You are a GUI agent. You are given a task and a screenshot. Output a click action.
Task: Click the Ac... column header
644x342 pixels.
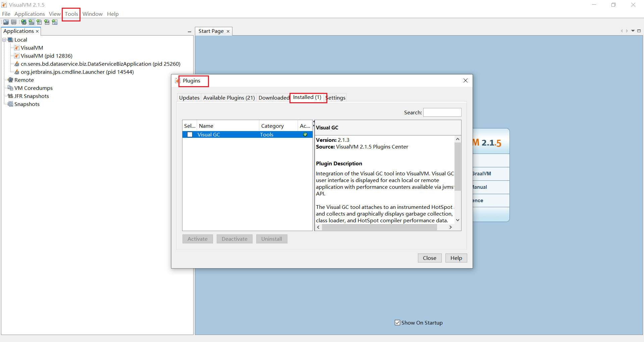pos(305,126)
